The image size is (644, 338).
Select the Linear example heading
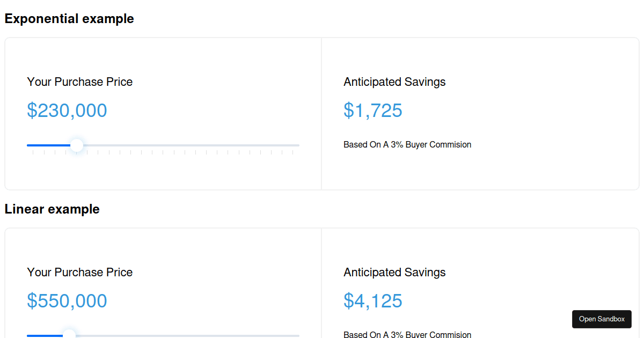coord(52,209)
